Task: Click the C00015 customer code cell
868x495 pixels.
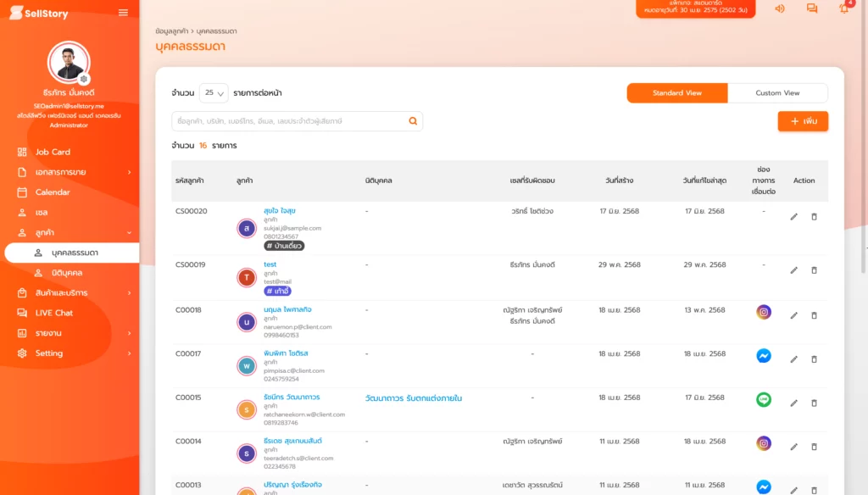Action: 188,398
